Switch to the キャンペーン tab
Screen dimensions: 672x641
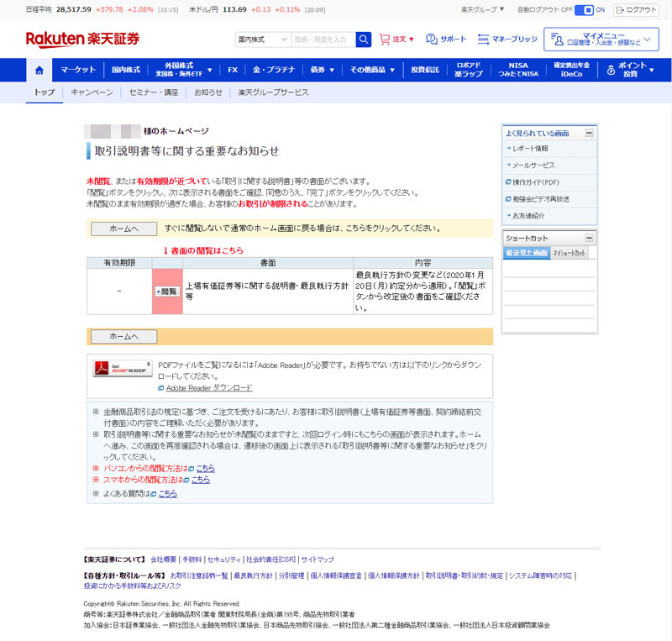point(92,92)
